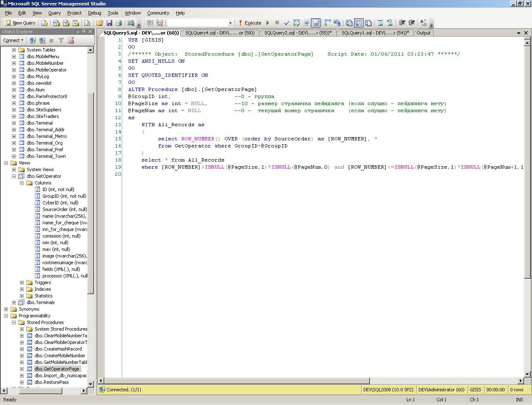Click the Open File folder icon
Image resolution: width=532 pixels, height=405 pixels.
tap(100, 23)
